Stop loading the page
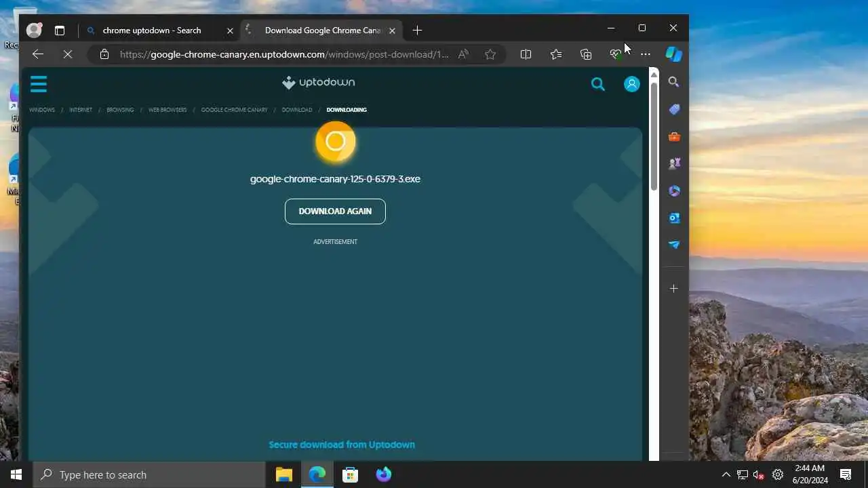The width and height of the screenshot is (868, 488). click(68, 54)
